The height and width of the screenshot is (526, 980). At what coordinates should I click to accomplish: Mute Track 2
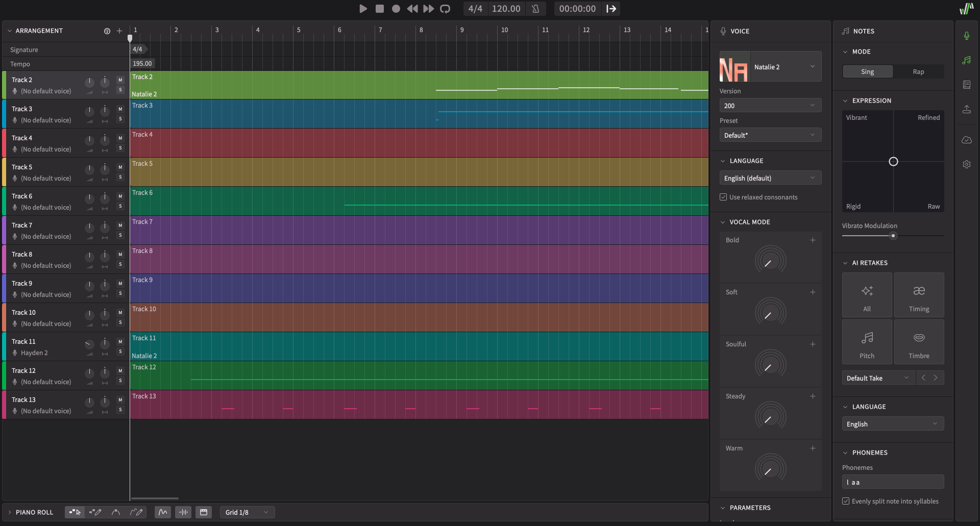pyautogui.click(x=120, y=80)
